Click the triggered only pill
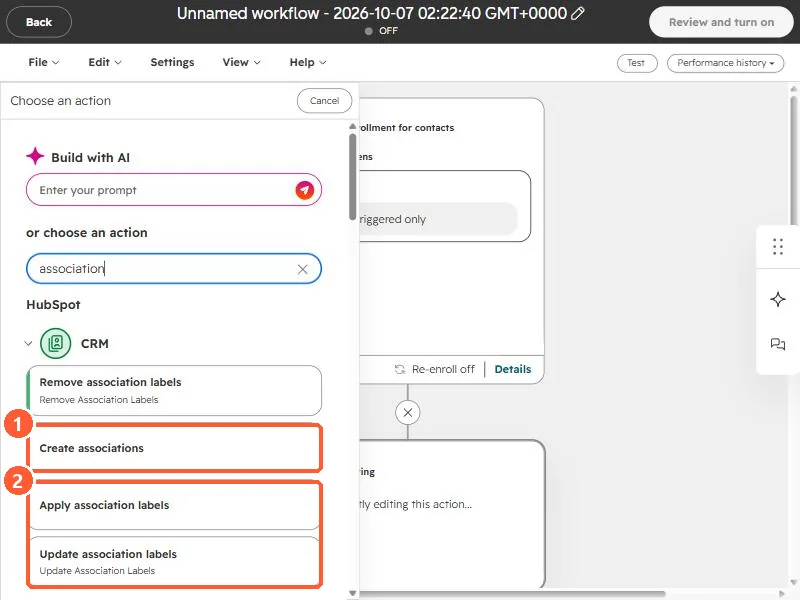 (439, 219)
